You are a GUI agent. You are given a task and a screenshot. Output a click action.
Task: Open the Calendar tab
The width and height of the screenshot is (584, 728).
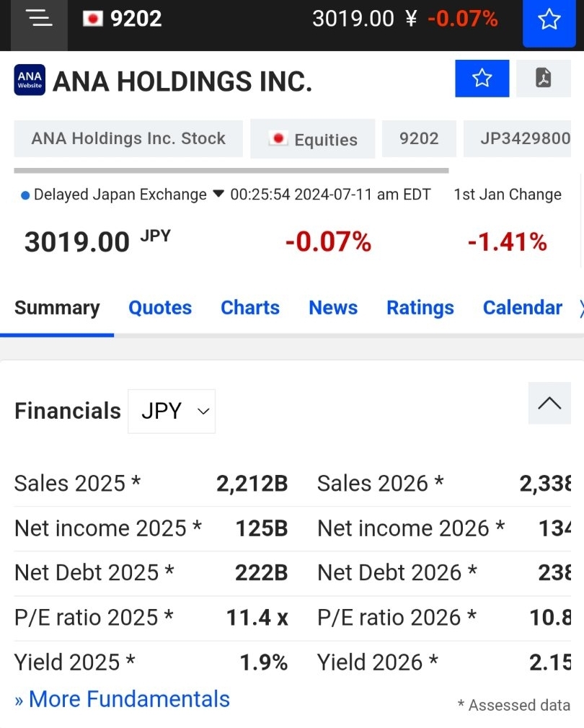tap(523, 308)
